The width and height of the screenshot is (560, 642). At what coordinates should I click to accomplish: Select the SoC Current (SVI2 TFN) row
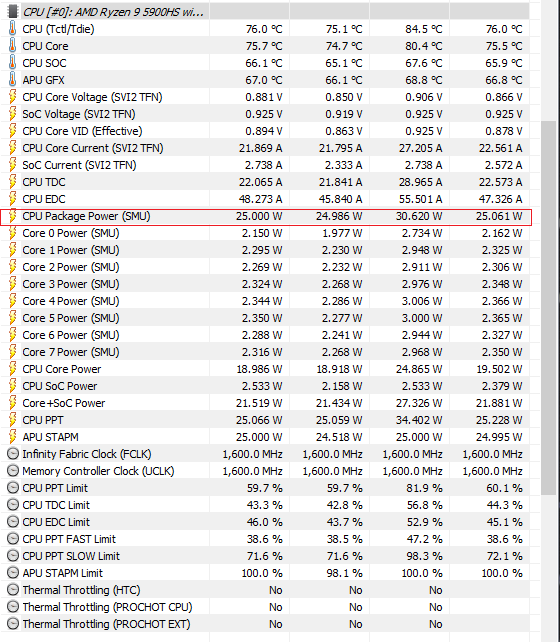(x=265, y=165)
